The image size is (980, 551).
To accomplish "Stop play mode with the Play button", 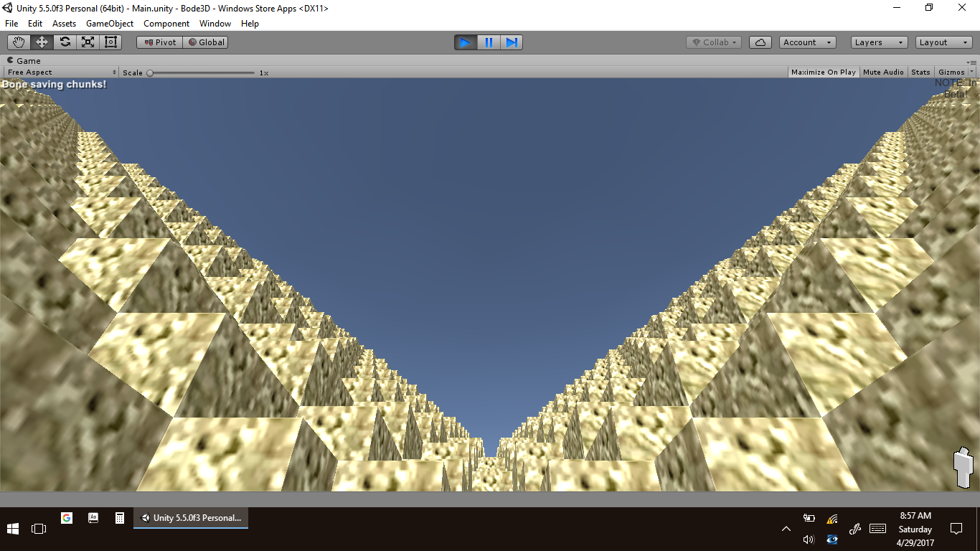I will pyautogui.click(x=465, y=42).
